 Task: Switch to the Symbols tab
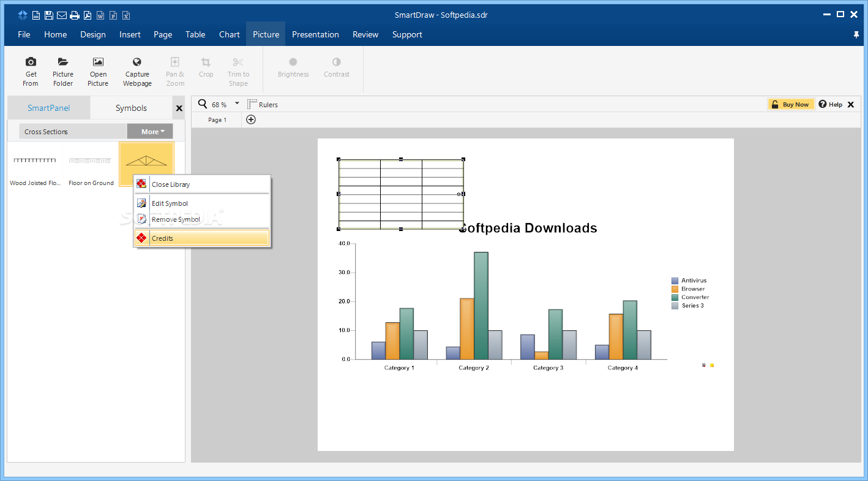131,108
